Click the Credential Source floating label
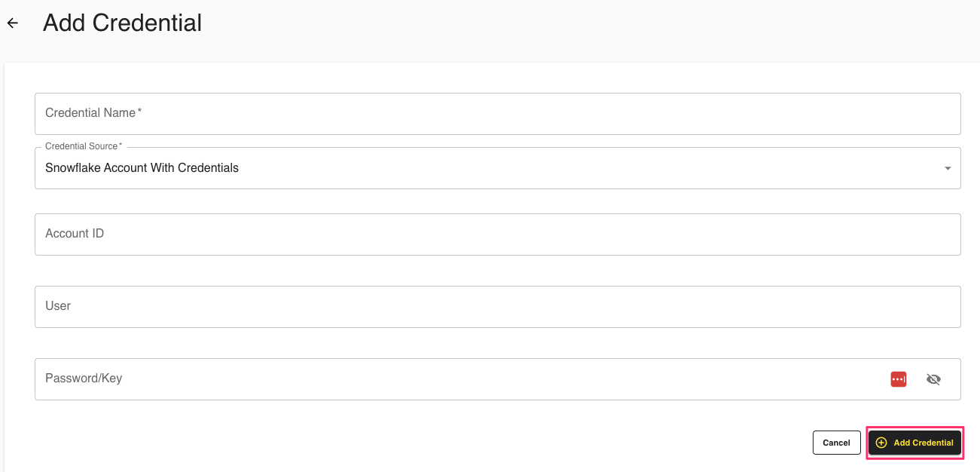 click(81, 146)
